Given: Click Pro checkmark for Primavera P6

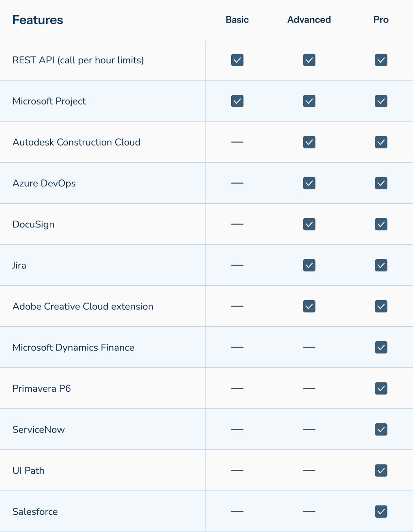Looking at the screenshot, I should (381, 388).
